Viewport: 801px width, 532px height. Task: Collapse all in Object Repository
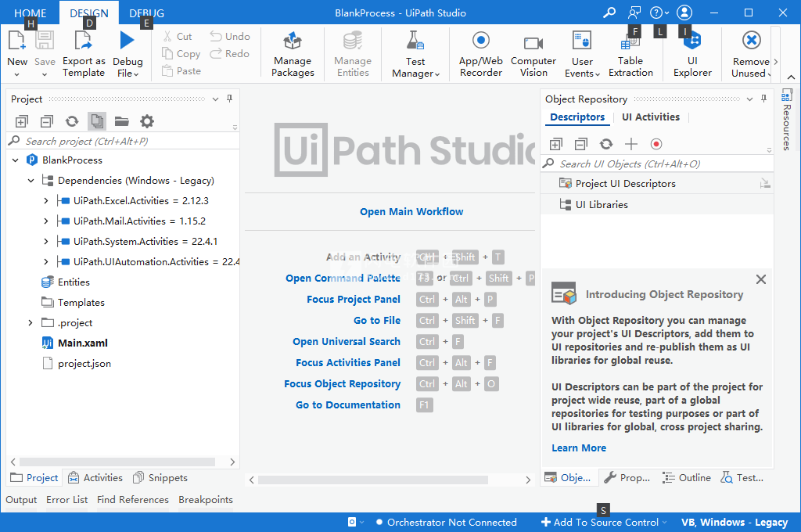click(581, 145)
